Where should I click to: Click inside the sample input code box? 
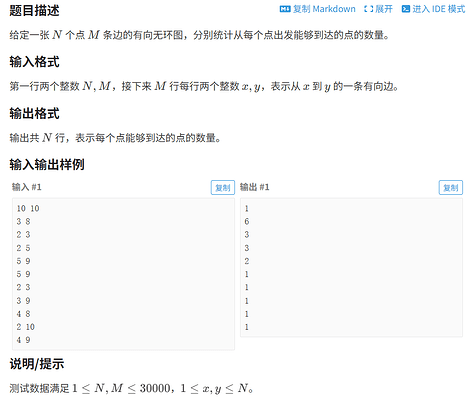(123, 274)
